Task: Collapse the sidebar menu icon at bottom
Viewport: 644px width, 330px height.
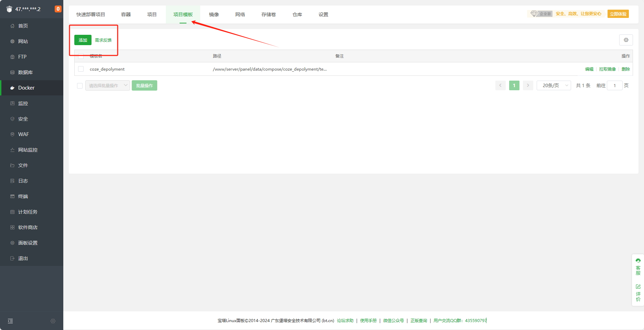Action: (10, 321)
